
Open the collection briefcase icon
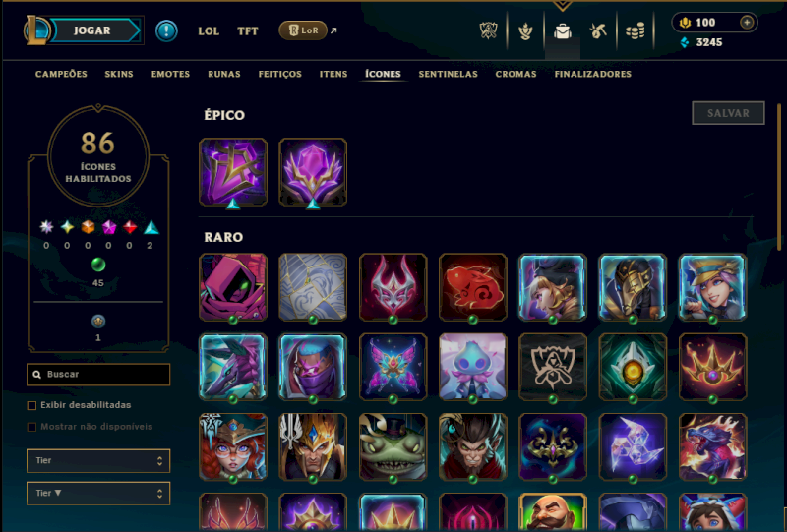(x=562, y=31)
